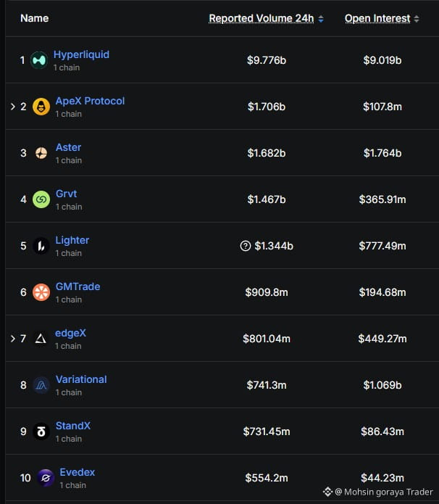This screenshot has width=439, height=504.
Task: Expand the ApeX Protocol row chevron
Action: [x=13, y=107]
